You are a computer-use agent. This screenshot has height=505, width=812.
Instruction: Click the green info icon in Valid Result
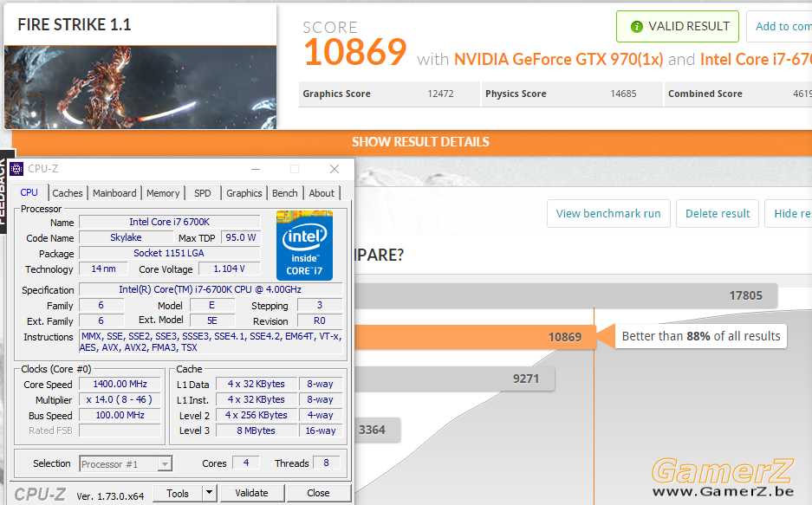pos(636,26)
